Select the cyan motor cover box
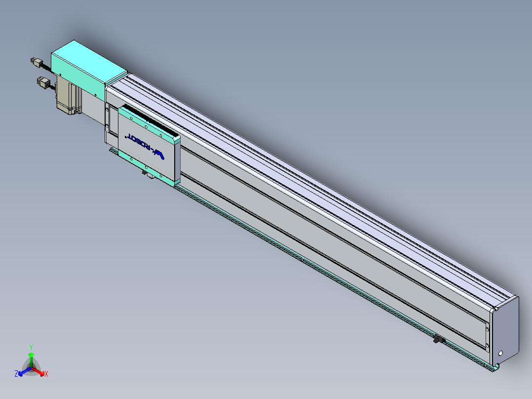 (89, 69)
